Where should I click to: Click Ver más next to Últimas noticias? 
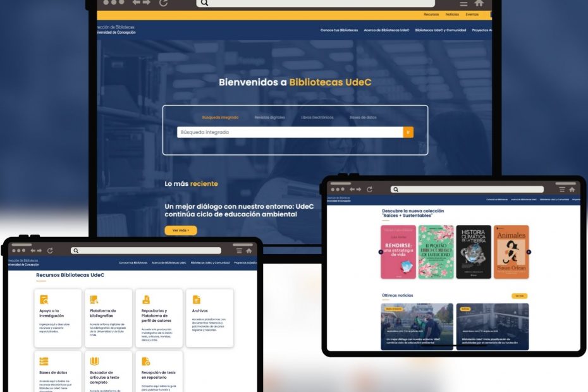coord(519,296)
